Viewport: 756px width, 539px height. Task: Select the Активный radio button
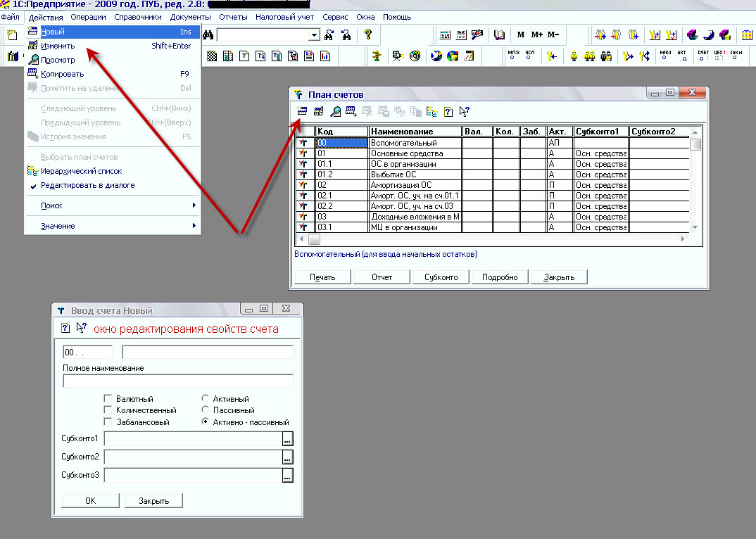coord(206,399)
